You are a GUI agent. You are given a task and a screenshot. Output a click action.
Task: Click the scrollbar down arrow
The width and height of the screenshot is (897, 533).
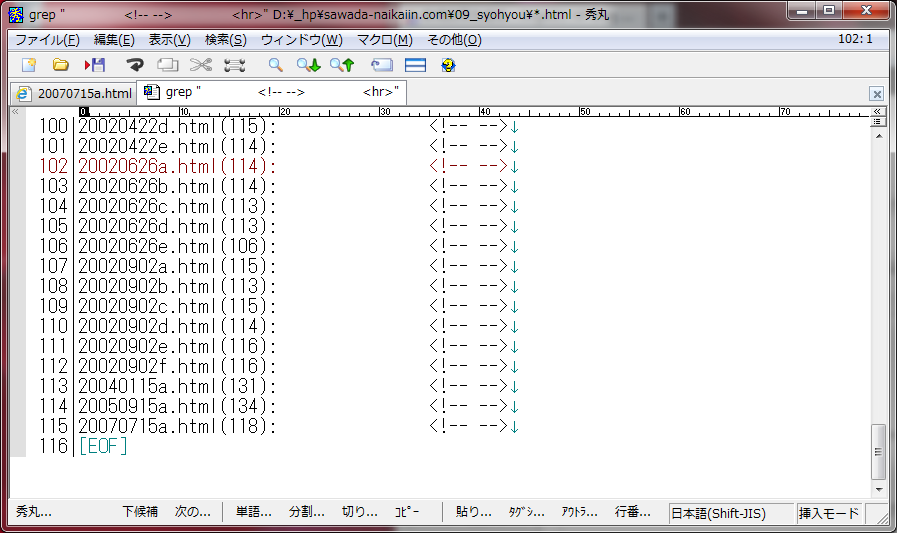click(878, 490)
